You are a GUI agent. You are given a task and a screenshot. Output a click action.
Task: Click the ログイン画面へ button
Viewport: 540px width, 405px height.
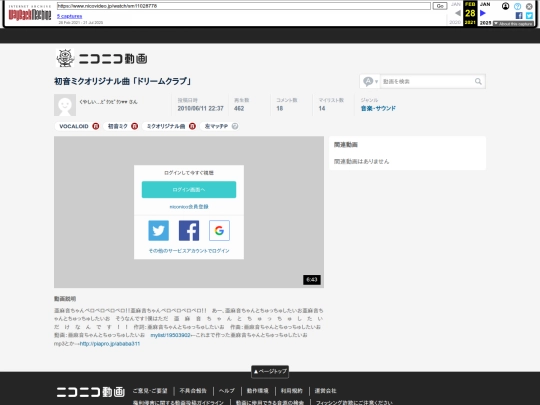pyautogui.click(x=189, y=189)
